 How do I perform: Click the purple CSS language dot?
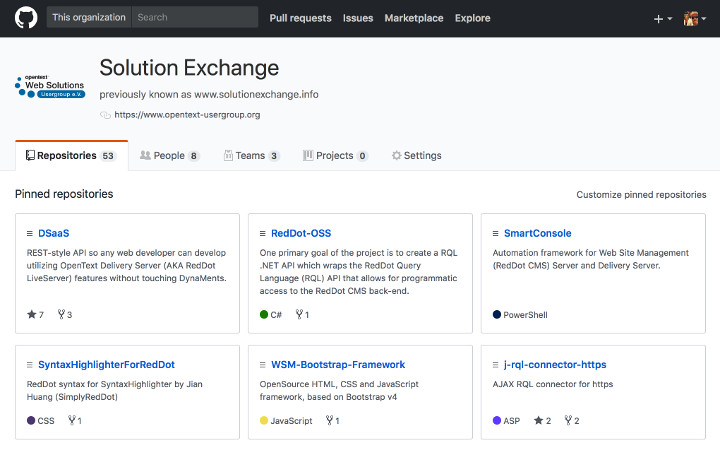31,420
